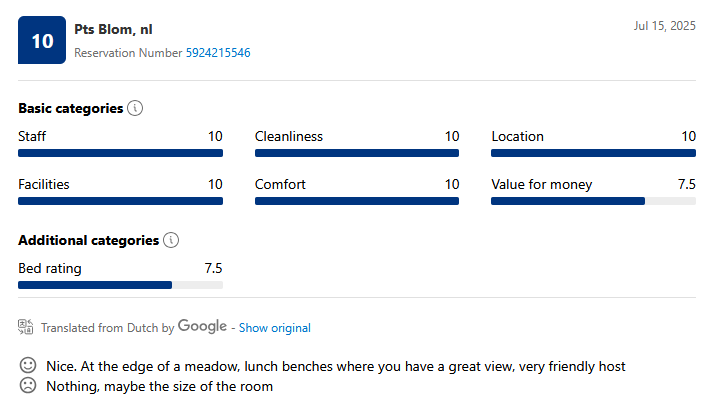Click the negative comment about room size
The image size is (717, 398).
160,387
